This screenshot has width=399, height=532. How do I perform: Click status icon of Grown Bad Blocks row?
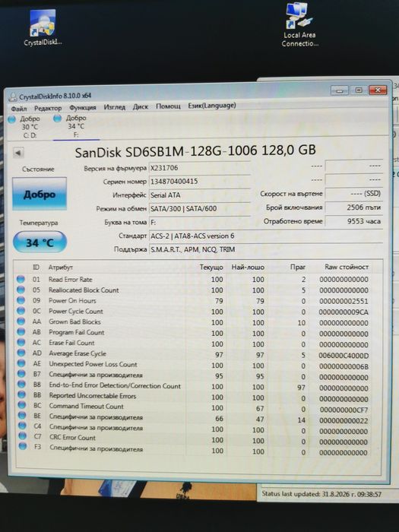tap(21, 321)
